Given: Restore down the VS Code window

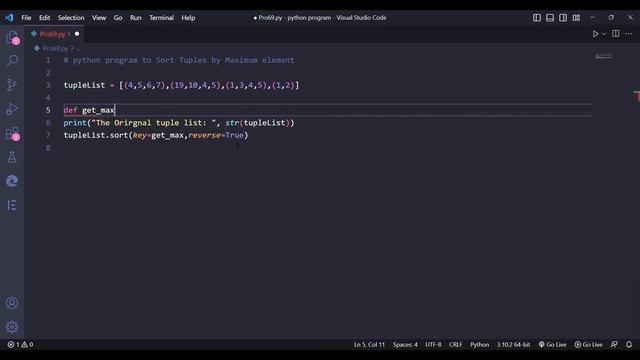Looking at the screenshot, I should tap(611, 18).
